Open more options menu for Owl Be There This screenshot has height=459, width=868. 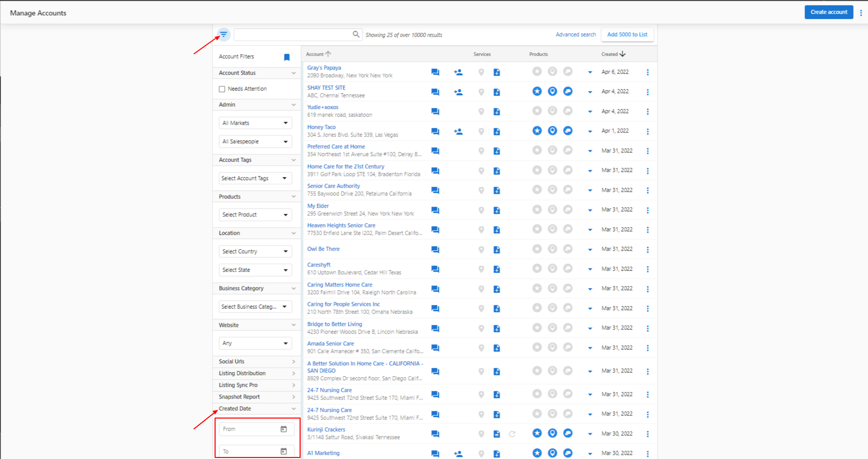tap(648, 250)
